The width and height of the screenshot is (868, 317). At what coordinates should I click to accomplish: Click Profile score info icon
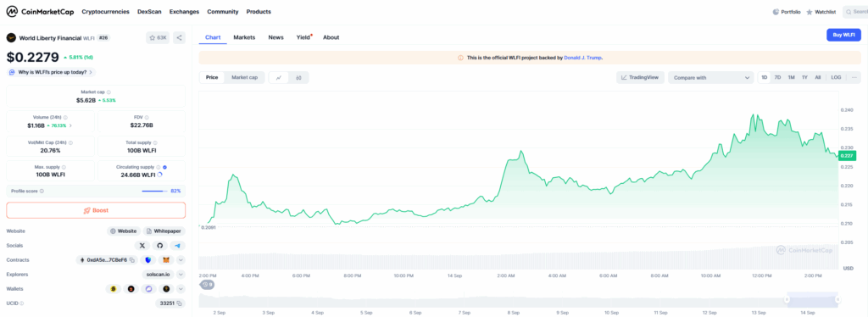42,191
